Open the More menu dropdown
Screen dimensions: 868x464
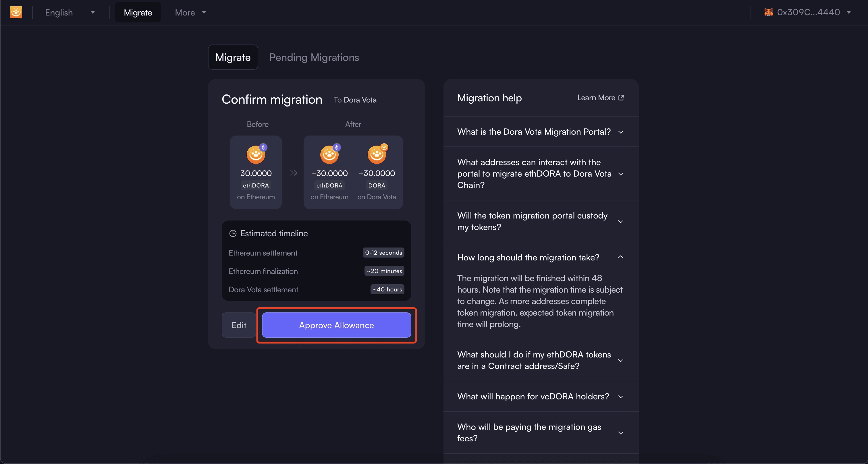[x=190, y=12]
